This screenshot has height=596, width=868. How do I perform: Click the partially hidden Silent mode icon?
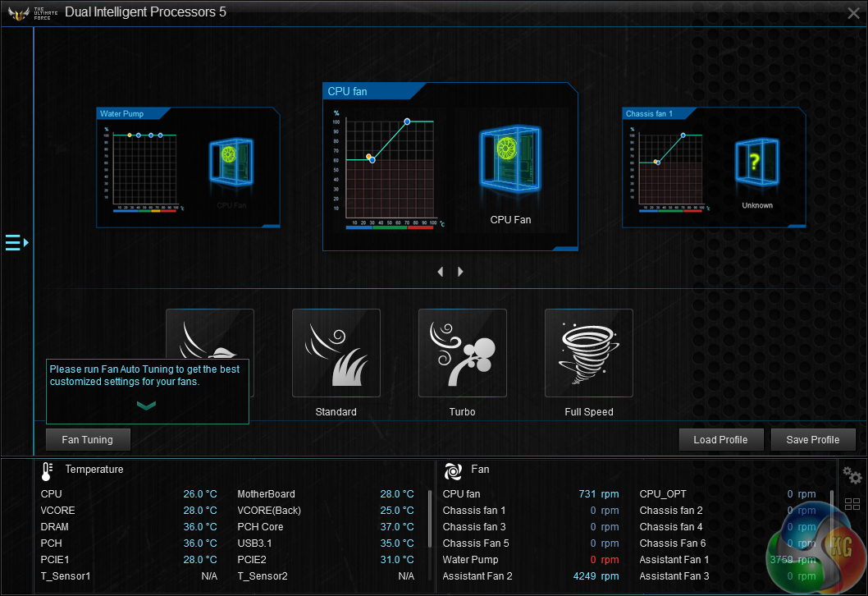point(210,334)
